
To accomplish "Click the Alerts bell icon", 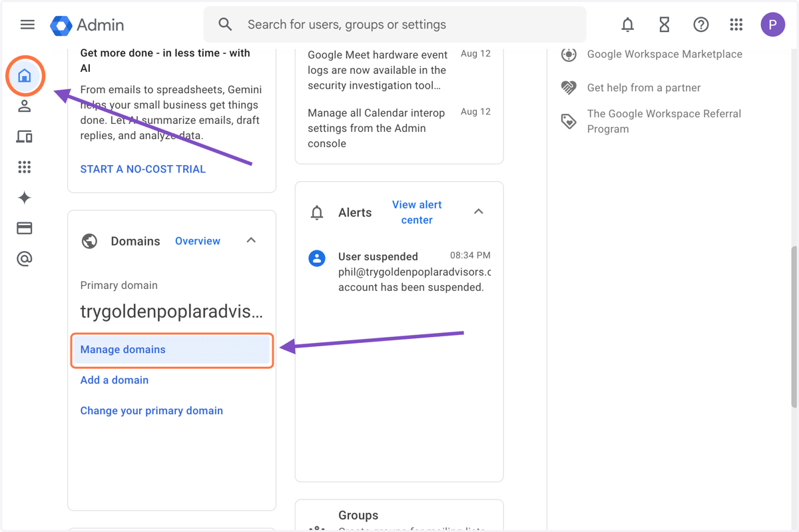I will pos(317,212).
